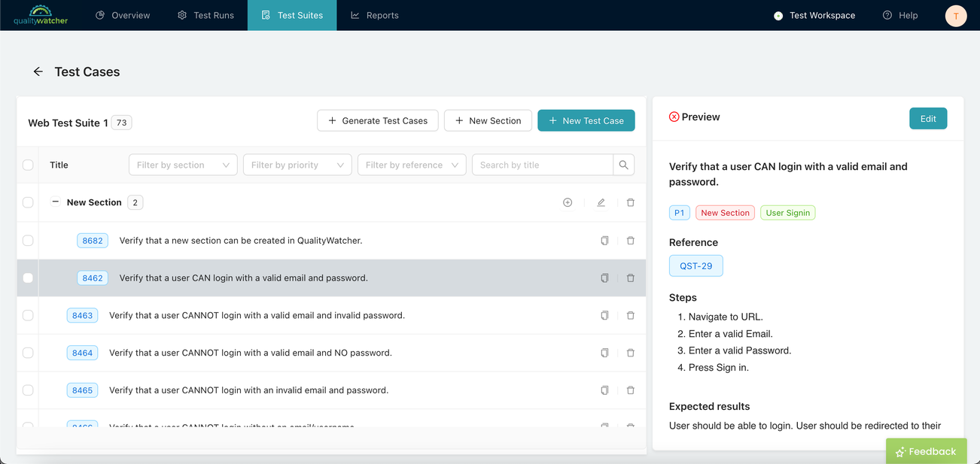Duplicate test case 8465 with the copy icon

coord(604,390)
